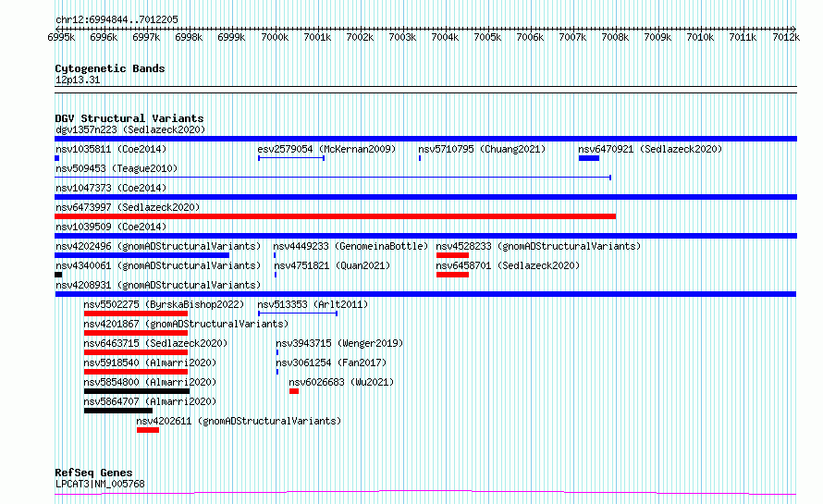This screenshot has height=504, width=823.
Task: Click the small black nsv4340061 bar
Action: tap(58, 275)
